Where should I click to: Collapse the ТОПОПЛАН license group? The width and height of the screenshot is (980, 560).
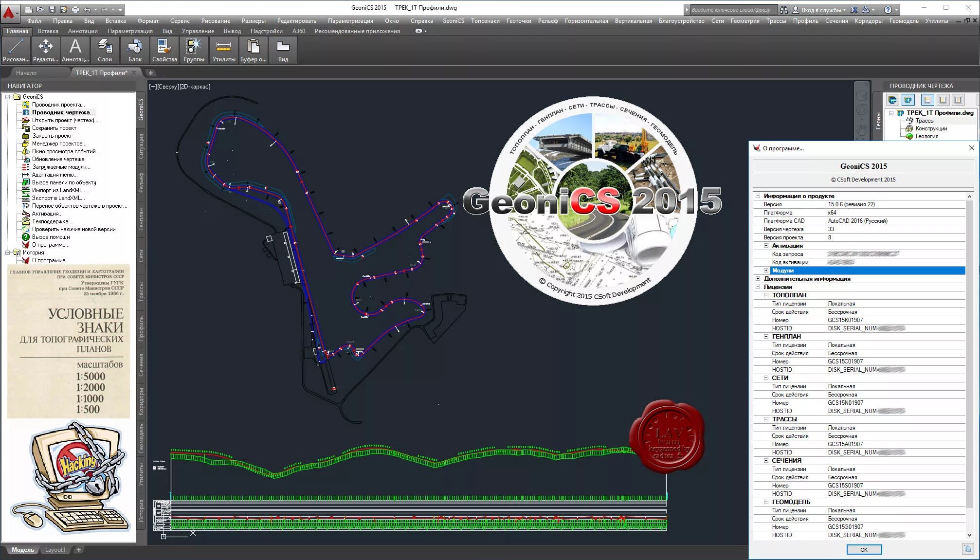click(x=766, y=295)
